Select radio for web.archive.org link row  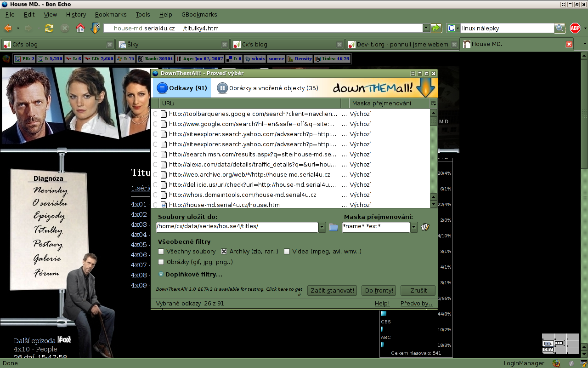(x=155, y=175)
